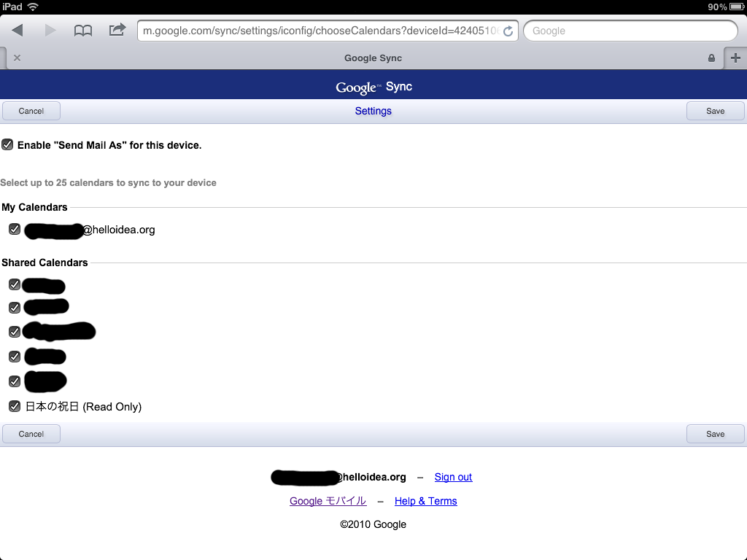Image resolution: width=747 pixels, height=560 pixels.
Task: Tap the URL address field
Action: click(328, 31)
